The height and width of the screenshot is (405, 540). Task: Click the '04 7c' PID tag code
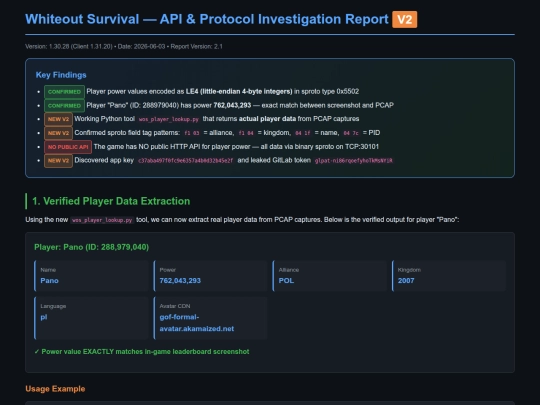click(x=351, y=133)
